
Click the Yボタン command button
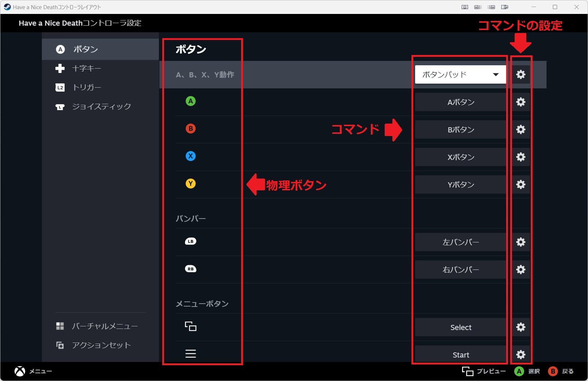point(460,184)
